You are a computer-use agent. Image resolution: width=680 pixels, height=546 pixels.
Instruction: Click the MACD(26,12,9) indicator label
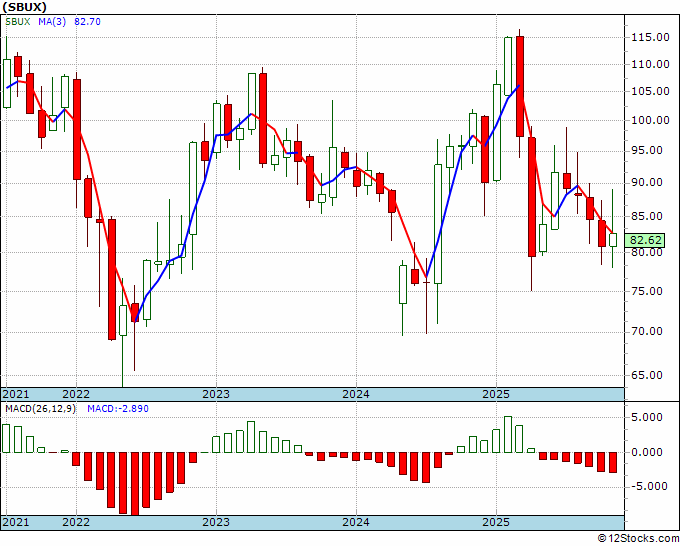point(40,409)
